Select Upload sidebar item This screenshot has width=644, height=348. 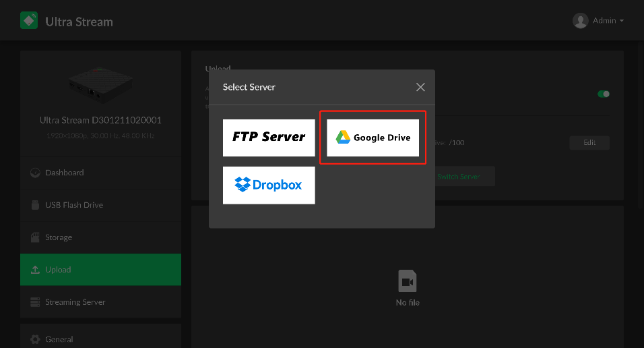coord(100,270)
